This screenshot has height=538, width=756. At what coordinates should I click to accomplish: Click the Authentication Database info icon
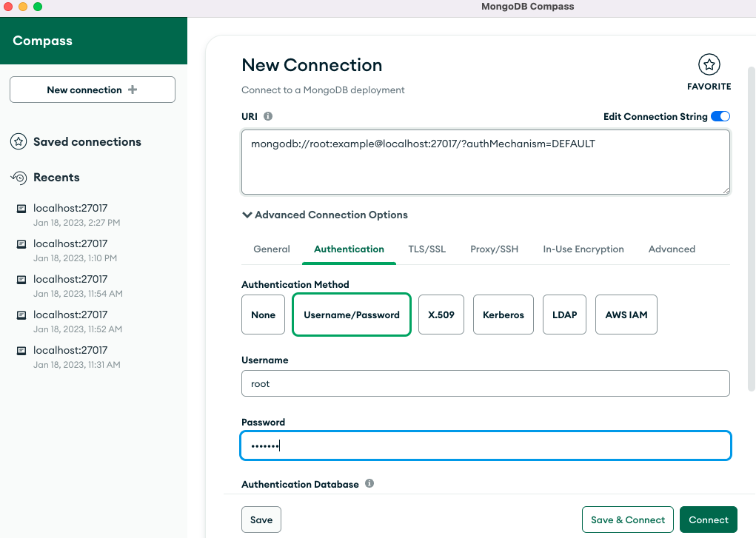[x=369, y=483]
